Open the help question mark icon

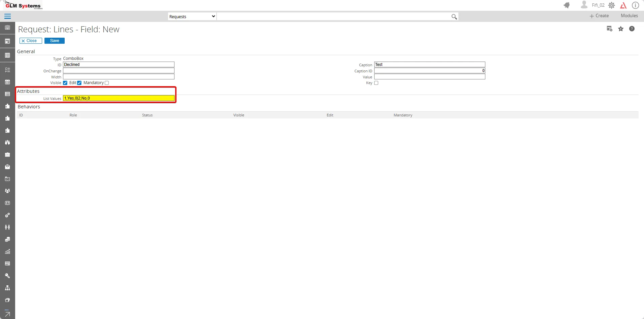632,29
